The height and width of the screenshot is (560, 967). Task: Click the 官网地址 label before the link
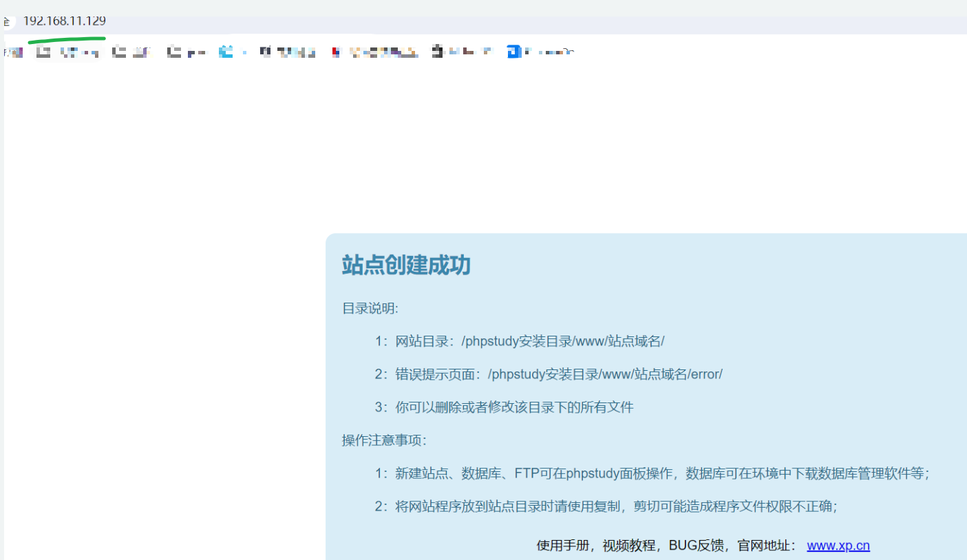point(767,546)
